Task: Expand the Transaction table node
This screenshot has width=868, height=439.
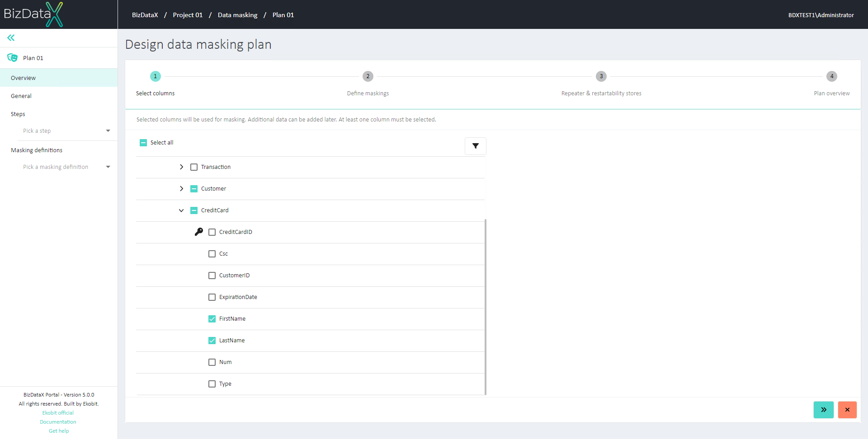Action: pyautogui.click(x=181, y=167)
